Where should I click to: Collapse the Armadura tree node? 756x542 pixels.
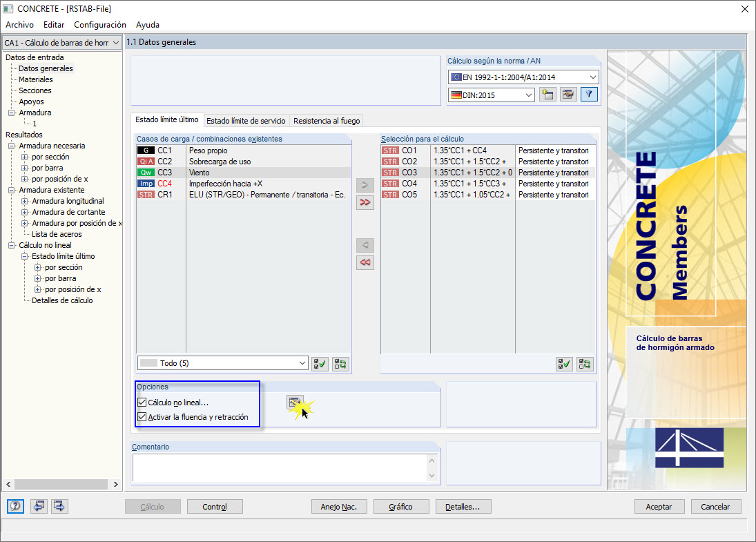coord(12,113)
